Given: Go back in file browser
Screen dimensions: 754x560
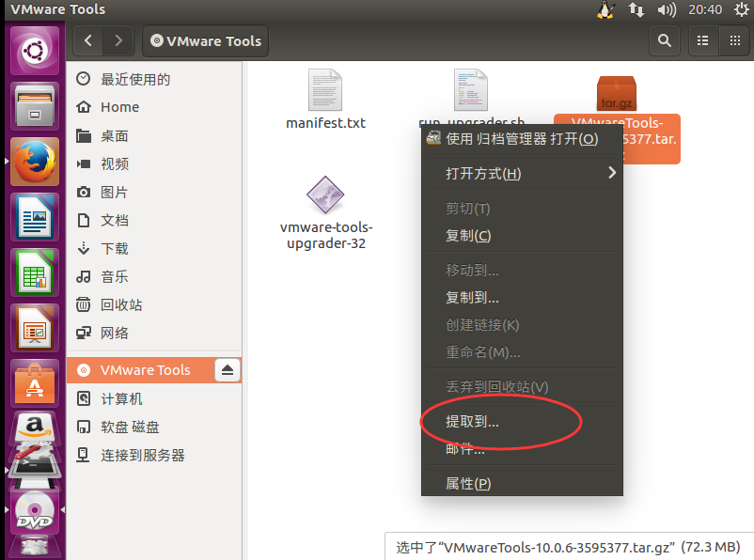Looking at the screenshot, I should click(88, 40).
